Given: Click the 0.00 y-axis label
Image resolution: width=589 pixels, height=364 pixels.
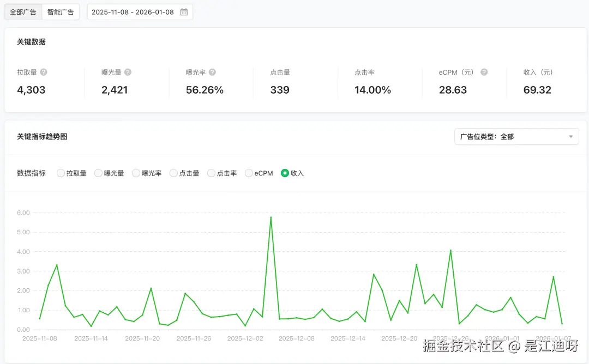Looking at the screenshot, I should 23,330.
